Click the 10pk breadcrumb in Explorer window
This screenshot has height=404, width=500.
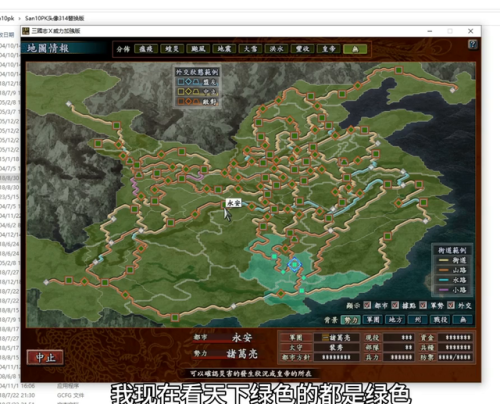coord(7,18)
